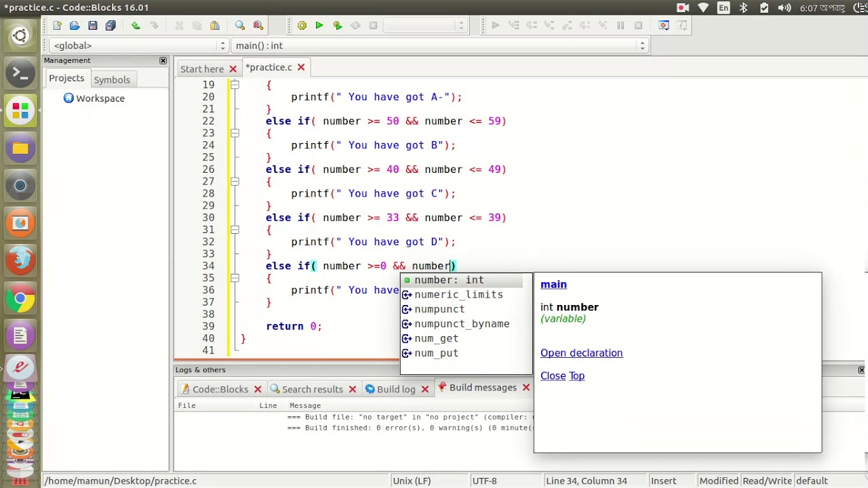Image resolution: width=868 pixels, height=488 pixels.
Task: Collapse code fold at line 35
Action: 235,278
